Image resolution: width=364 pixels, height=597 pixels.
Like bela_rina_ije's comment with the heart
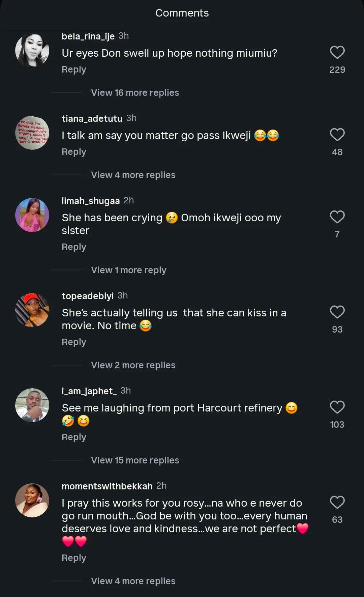pyautogui.click(x=337, y=53)
